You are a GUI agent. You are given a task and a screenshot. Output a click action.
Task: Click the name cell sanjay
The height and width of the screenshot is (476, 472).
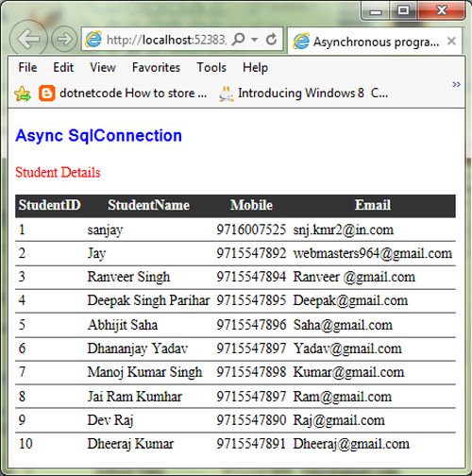(x=105, y=230)
